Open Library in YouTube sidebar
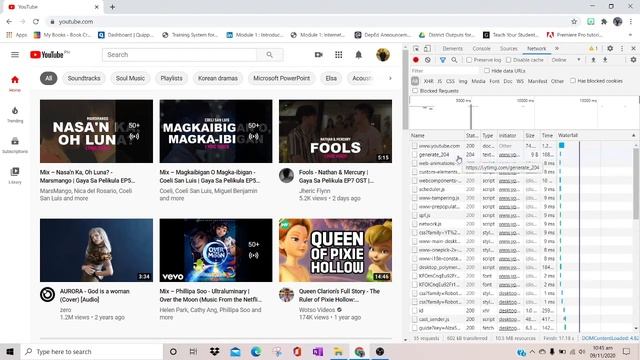Screen dimensions: 640x360 coord(15,175)
